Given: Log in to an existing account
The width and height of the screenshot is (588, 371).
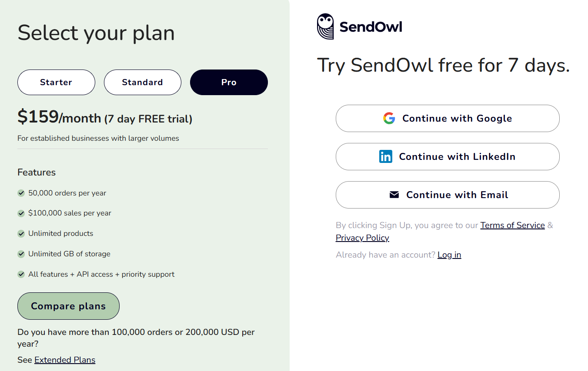Looking at the screenshot, I should pyautogui.click(x=449, y=255).
